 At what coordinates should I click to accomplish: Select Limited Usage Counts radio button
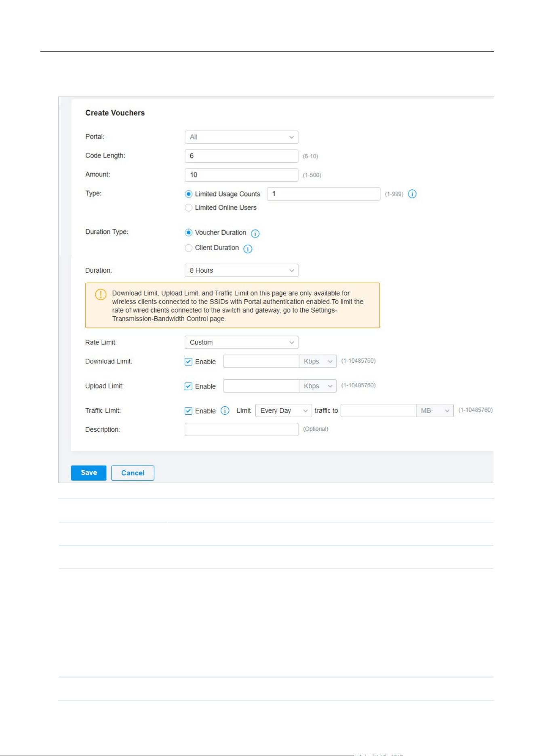188,194
